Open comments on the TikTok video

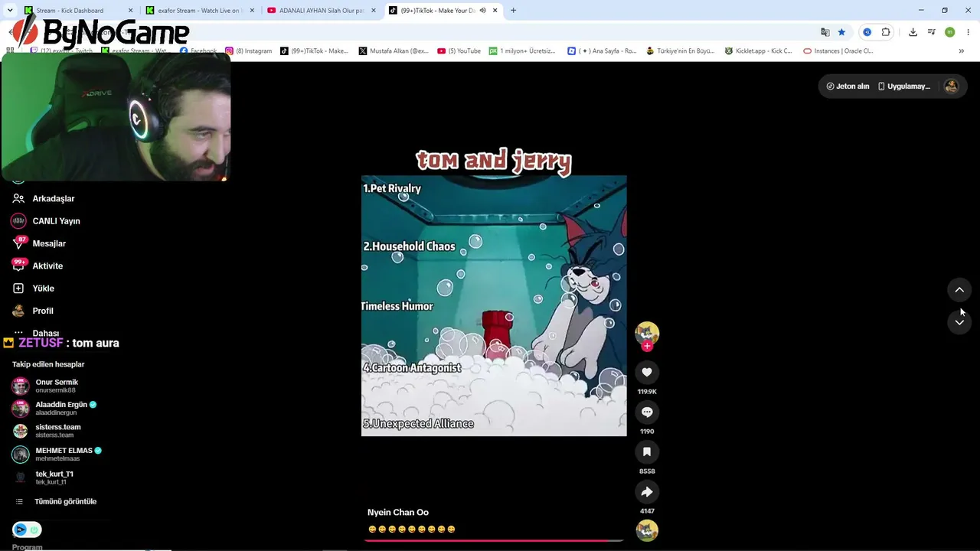647,412
